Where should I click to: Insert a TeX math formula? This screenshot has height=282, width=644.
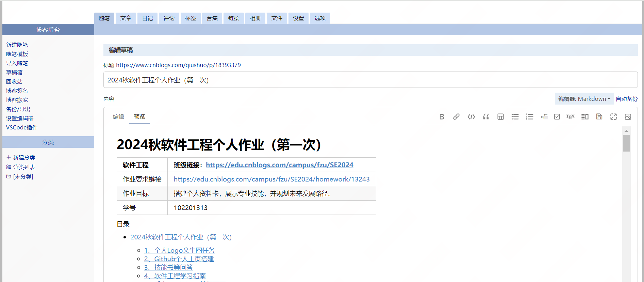pyautogui.click(x=570, y=117)
